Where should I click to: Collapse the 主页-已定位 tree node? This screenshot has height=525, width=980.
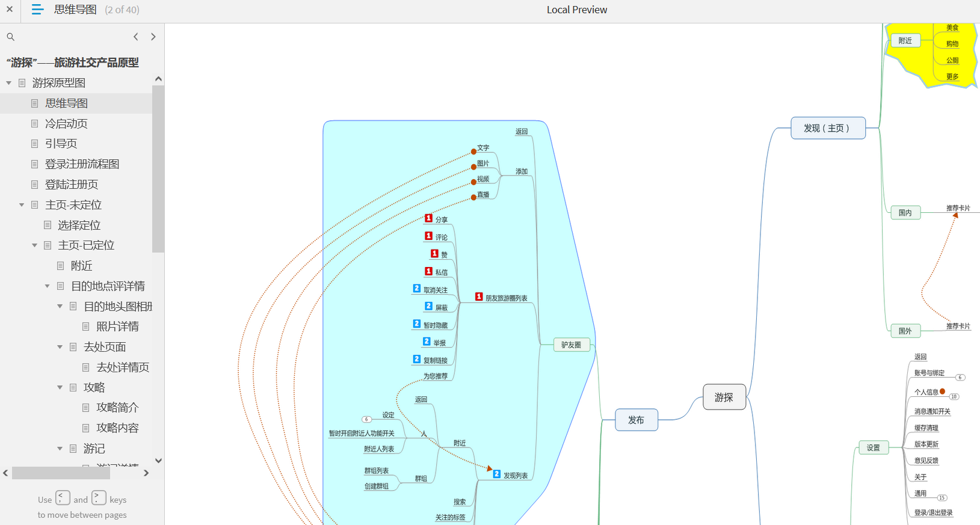(34, 245)
